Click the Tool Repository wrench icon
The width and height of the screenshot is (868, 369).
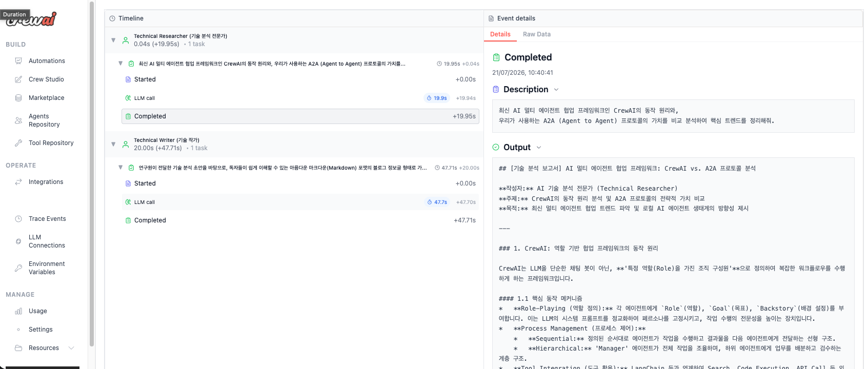(x=18, y=143)
